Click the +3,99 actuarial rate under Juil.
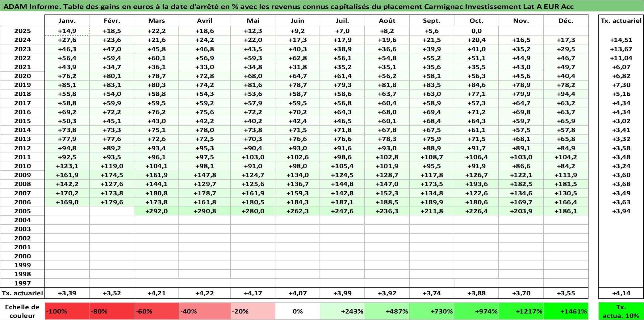This screenshot has height=320, width=644. click(x=342, y=293)
